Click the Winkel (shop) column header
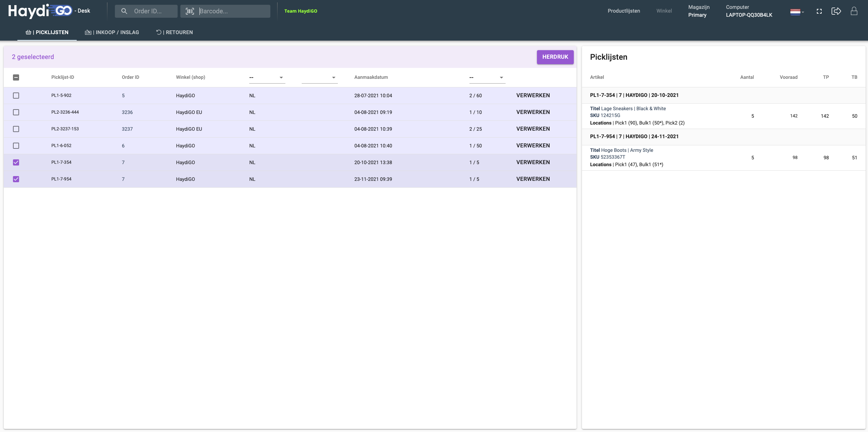Viewport: 868px width, 432px height. (191, 77)
